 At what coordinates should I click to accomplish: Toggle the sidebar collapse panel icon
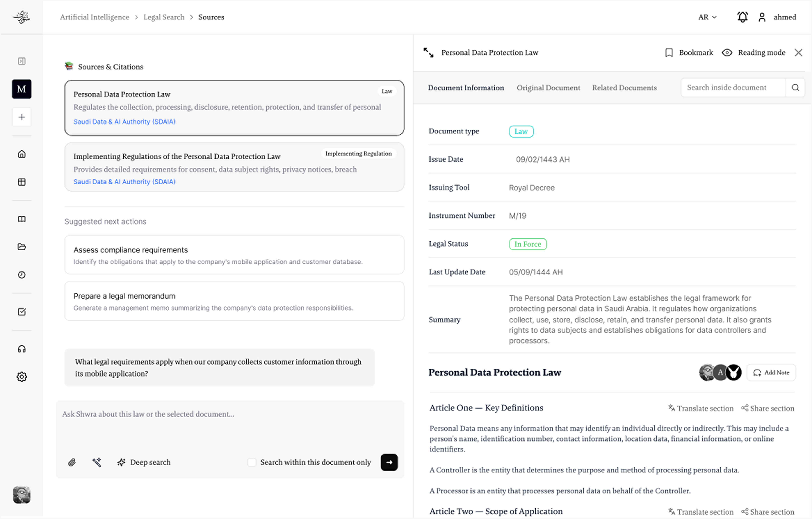point(22,61)
